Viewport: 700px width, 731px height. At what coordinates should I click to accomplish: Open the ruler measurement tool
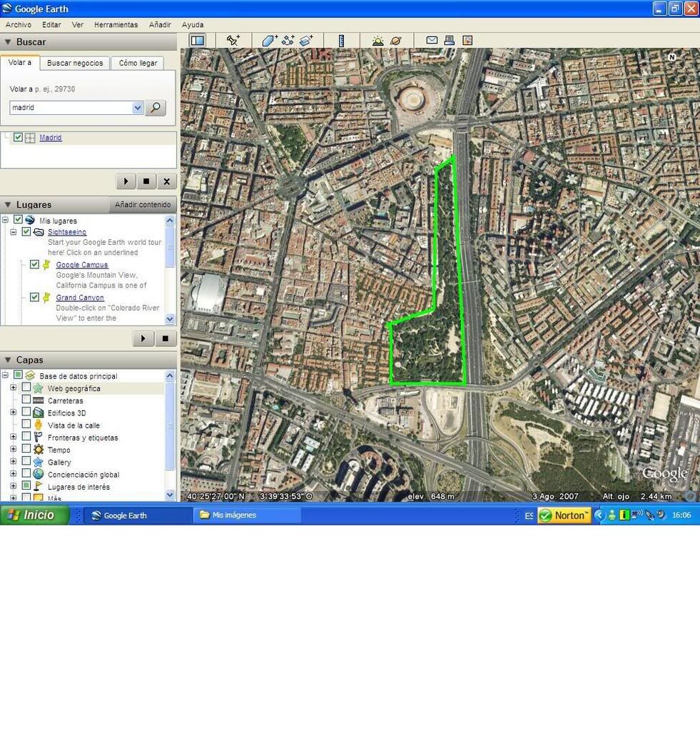click(341, 41)
